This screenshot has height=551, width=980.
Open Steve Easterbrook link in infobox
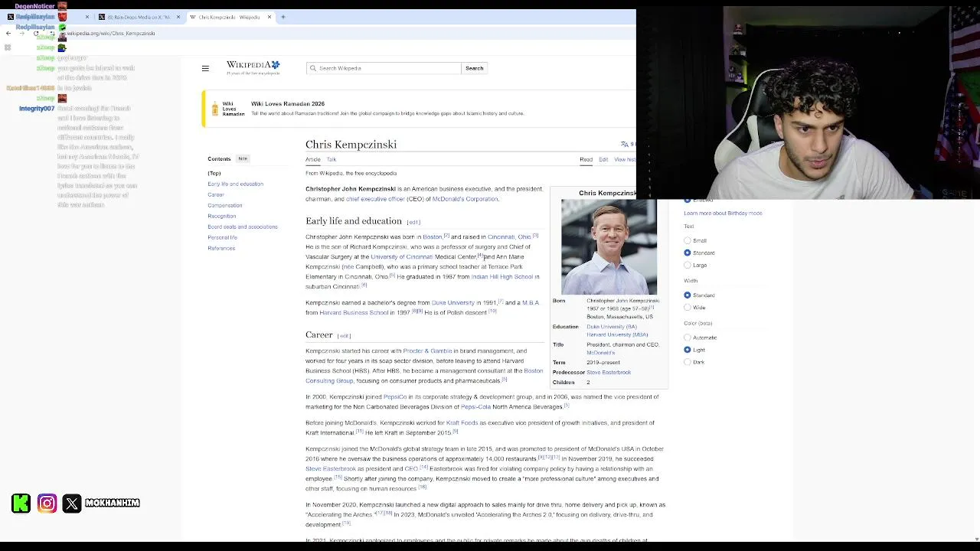click(609, 373)
